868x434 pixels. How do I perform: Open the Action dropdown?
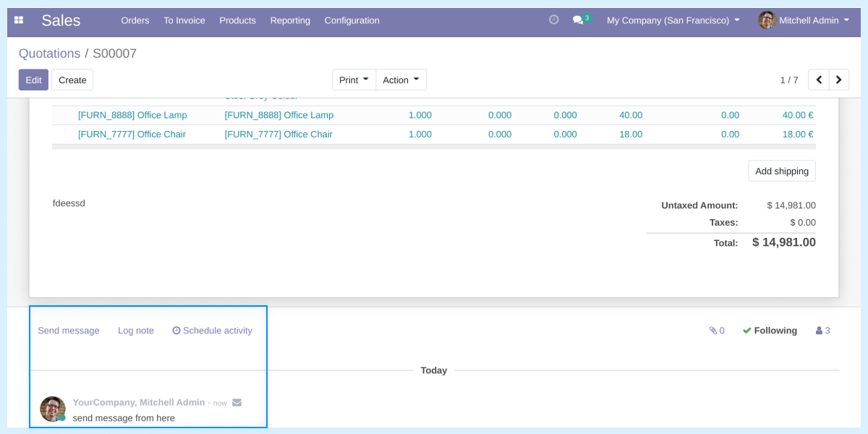[401, 80]
